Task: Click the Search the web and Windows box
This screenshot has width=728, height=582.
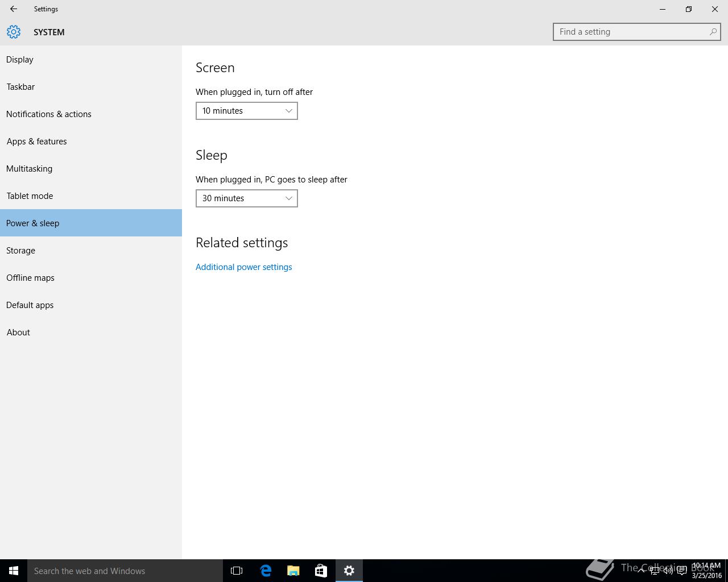Action: click(125, 571)
